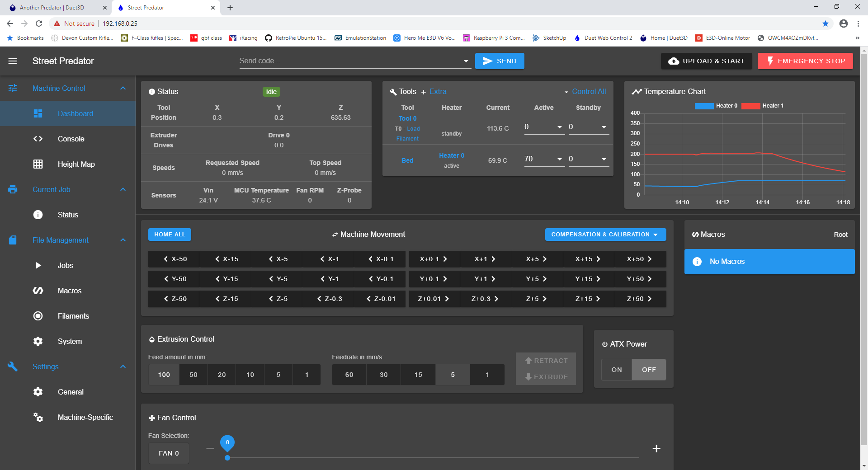Click the SEND button
Viewport: 868px width, 470px height.
tap(500, 61)
